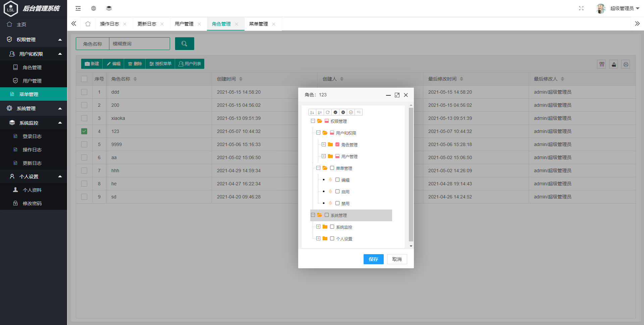Open the print icon above the table
Viewport: 644px width, 325px height.
coord(626,64)
